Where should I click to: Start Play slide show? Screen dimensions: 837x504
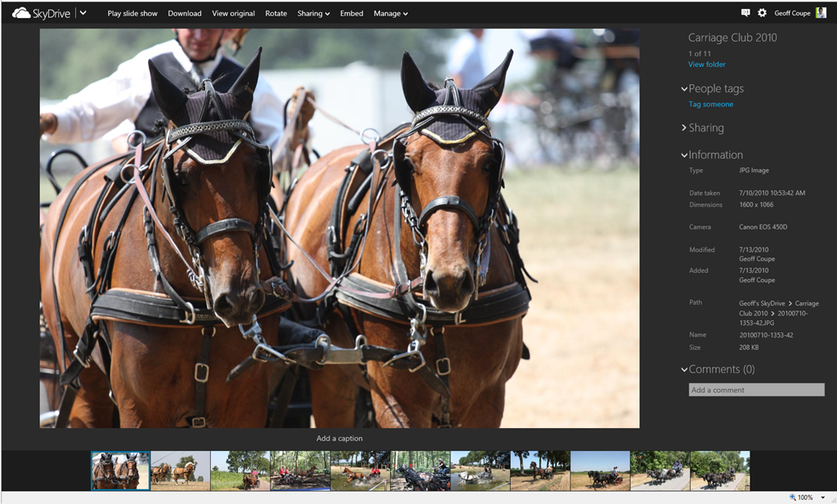pos(132,13)
